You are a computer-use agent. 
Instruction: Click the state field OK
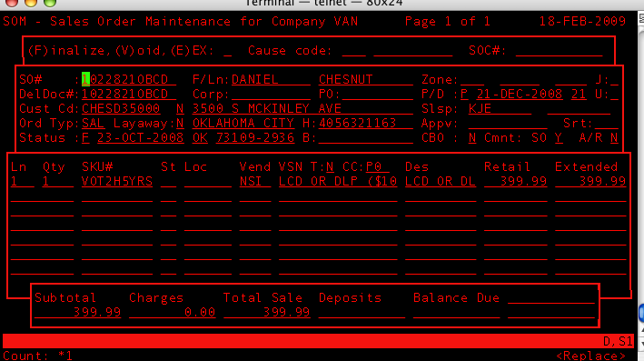200,137
